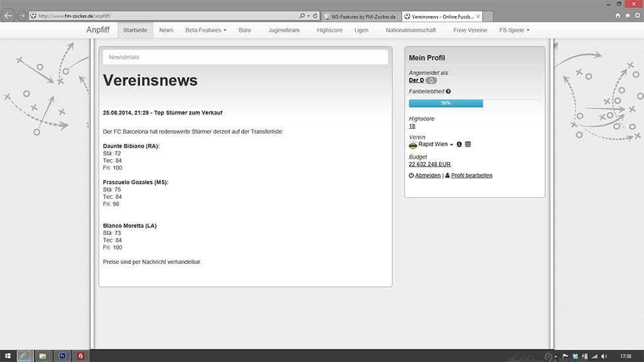Switch to the WS-Features by FM-Zocker.de tab

[x=362, y=16]
